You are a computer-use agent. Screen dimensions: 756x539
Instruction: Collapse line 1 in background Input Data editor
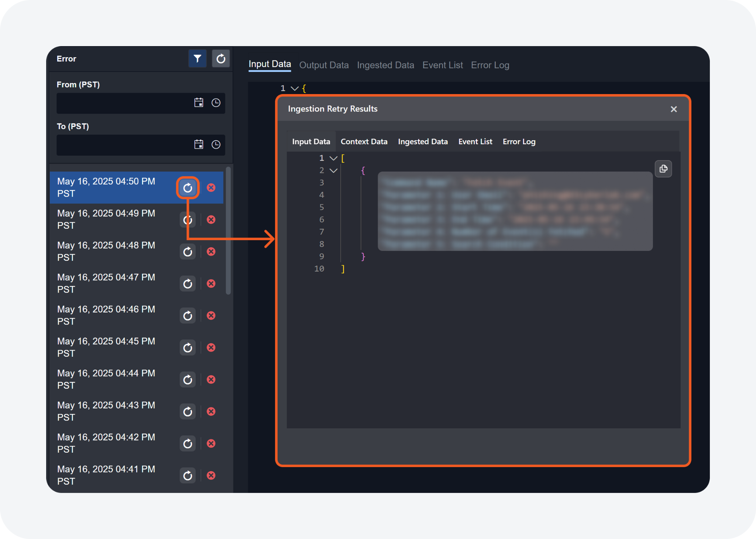pos(295,89)
